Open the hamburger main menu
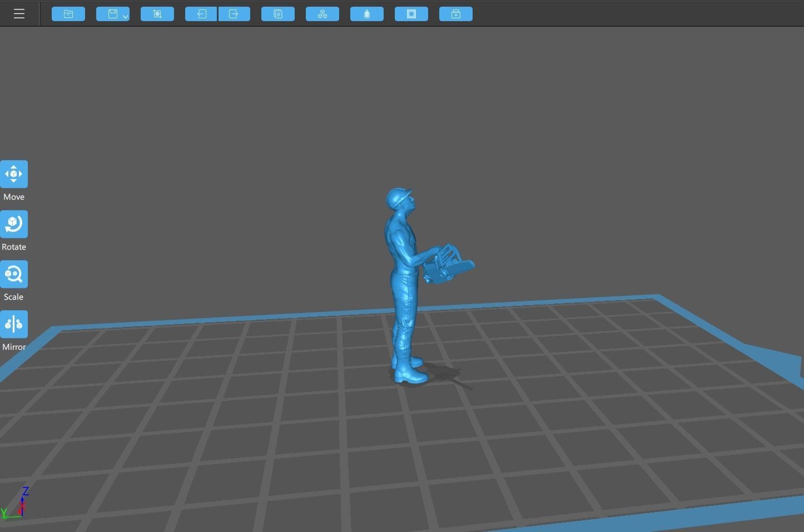The width and height of the screenshot is (804, 532). pyautogui.click(x=19, y=14)
